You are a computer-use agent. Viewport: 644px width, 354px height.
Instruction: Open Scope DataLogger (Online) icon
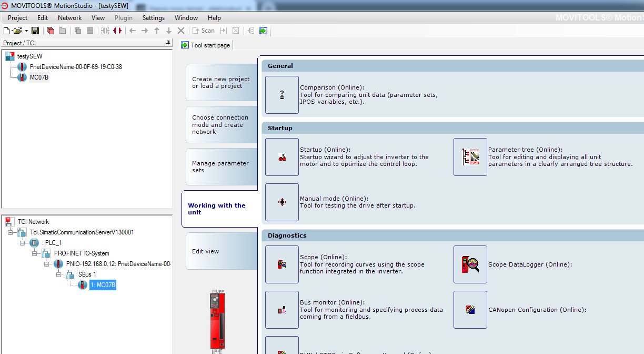click(470, 264)
